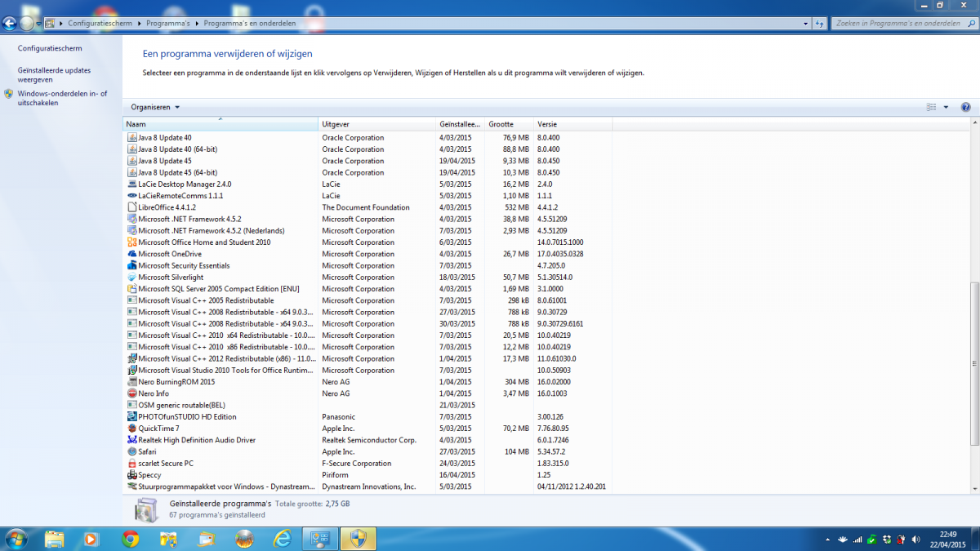Open Configuratiescherm sidebar link
This screenshot has height=551, width=980.
pos(50,49)
